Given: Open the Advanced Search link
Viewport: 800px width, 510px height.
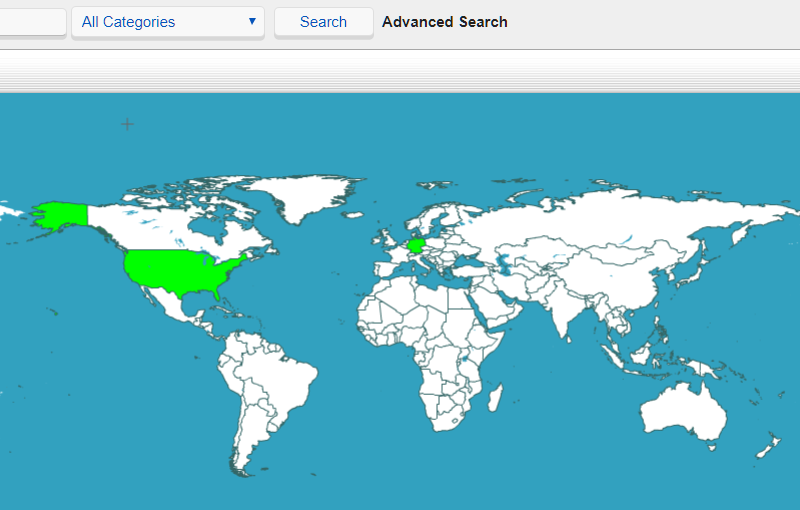Looking at the screenshot, I should coord(445,22).
